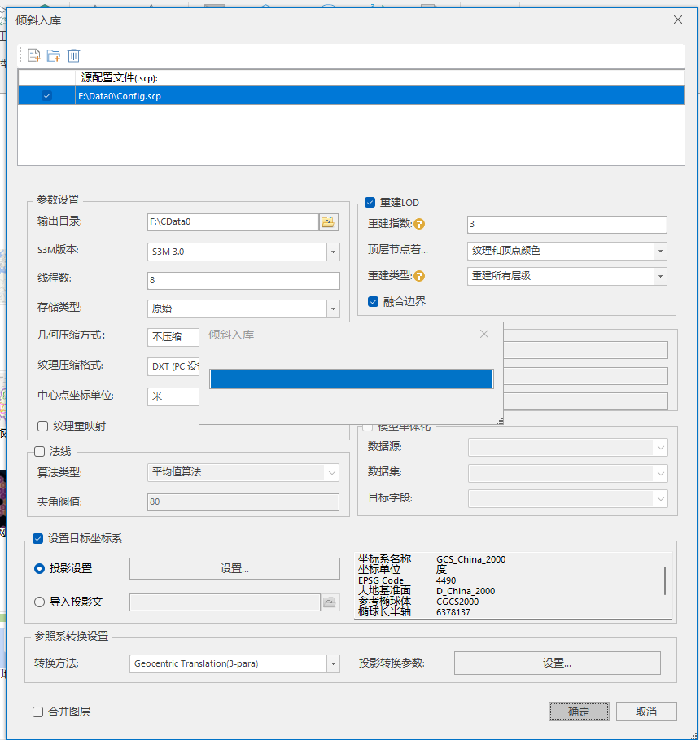Select the 导入投影文 radio button

(x=40, y=602)
